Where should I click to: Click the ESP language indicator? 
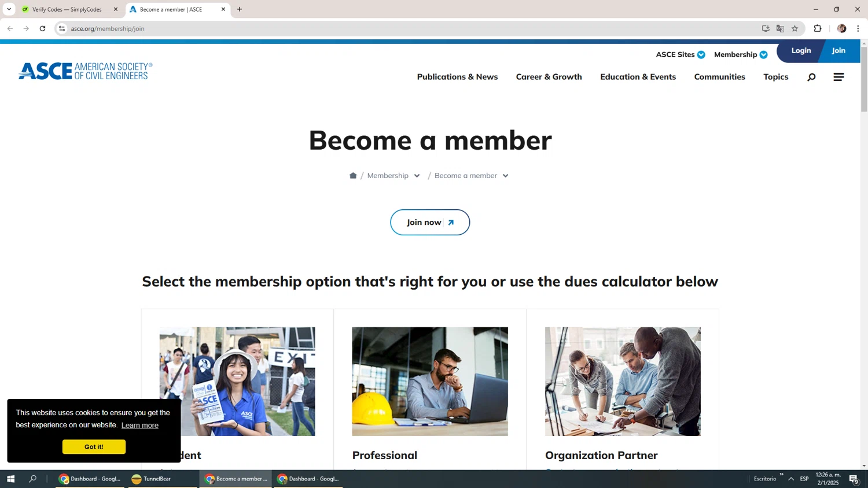tap(804, 479)
